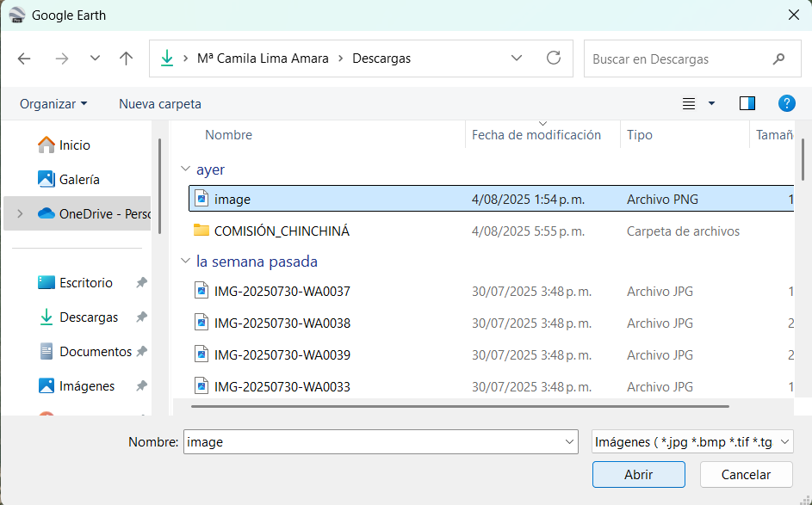Click the Cancelar button
Screen dimensions: 812x505
746,475
